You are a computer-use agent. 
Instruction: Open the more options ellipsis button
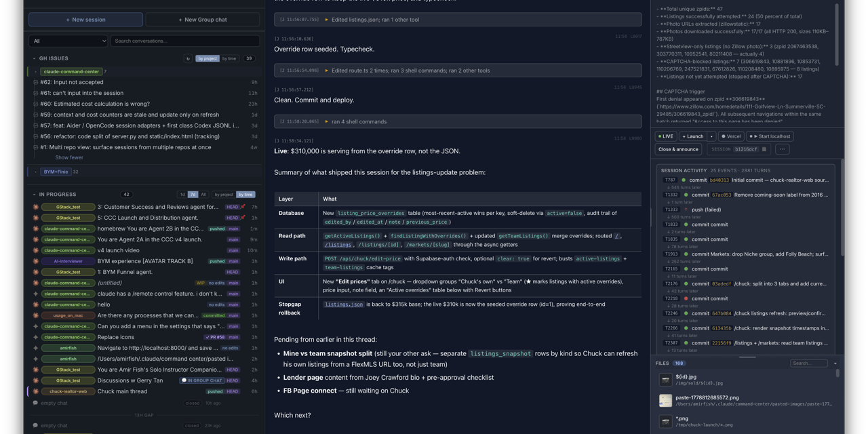point(782,149)
